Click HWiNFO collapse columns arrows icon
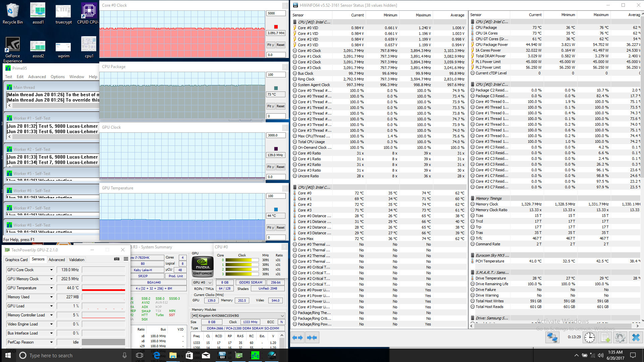Image resolution: width=644 pixels, height=362 pixels. tap(312, 338)
